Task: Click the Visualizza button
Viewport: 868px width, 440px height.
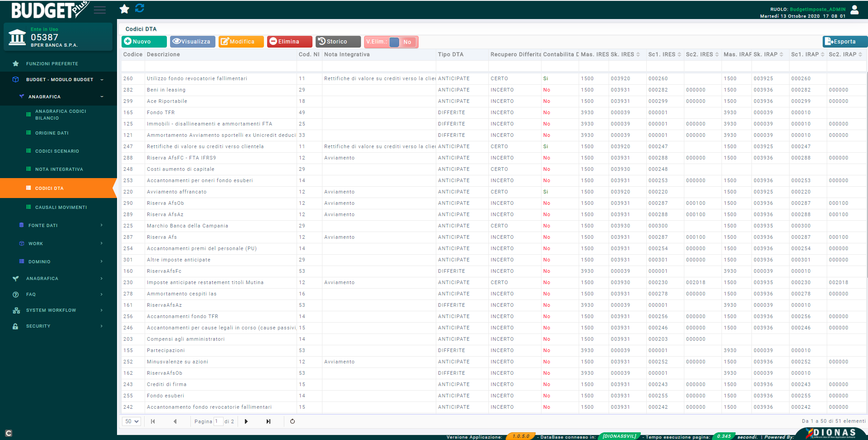Action: pyautogui.click(x=193, y=42)
